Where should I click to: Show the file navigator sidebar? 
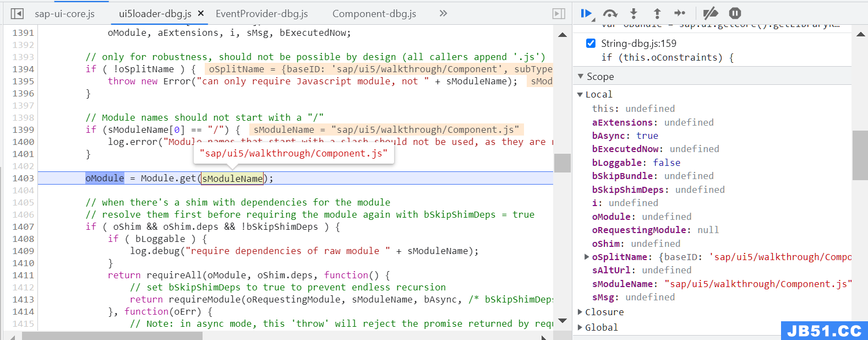pyautogui.click(x=17, y=14)
